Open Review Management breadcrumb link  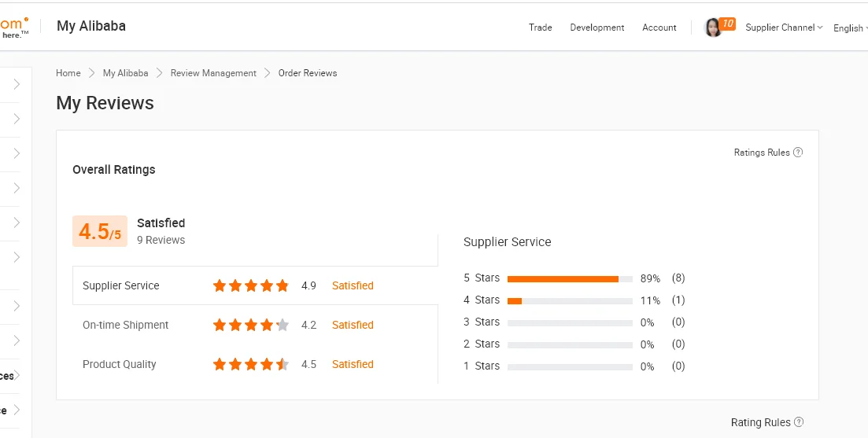(x=213, y=73)
